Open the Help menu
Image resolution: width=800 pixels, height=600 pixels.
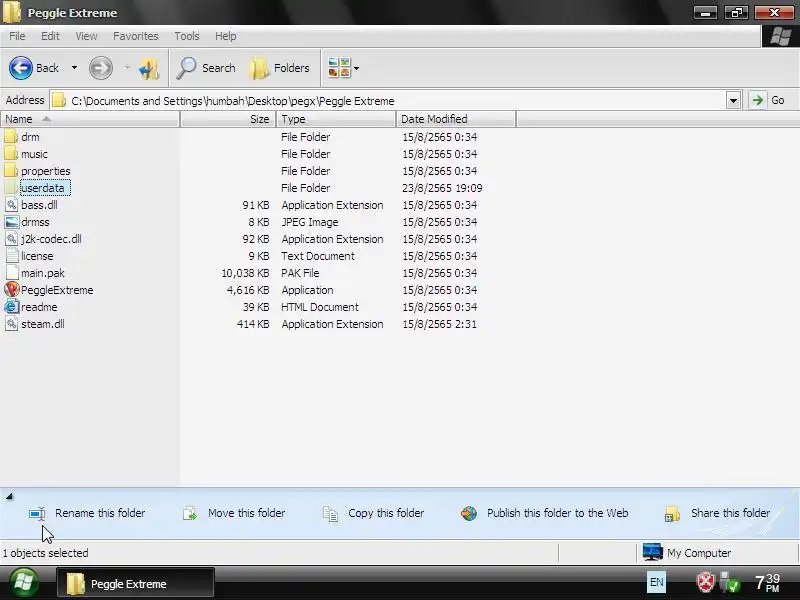(226, 36)
